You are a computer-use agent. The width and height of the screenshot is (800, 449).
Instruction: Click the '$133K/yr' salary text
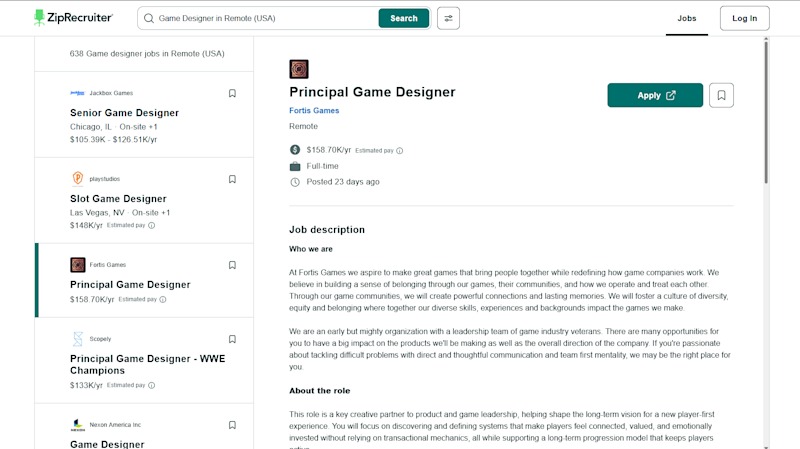coord(86,385)
